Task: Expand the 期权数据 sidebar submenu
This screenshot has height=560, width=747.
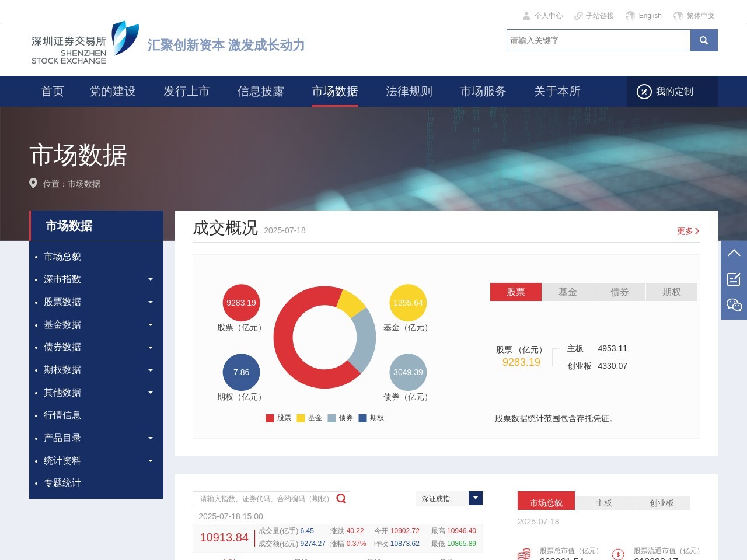Action: (x=151, y=370)
